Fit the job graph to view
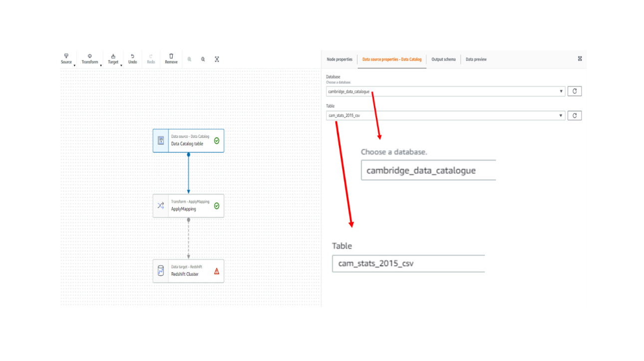 pos(217,59)
